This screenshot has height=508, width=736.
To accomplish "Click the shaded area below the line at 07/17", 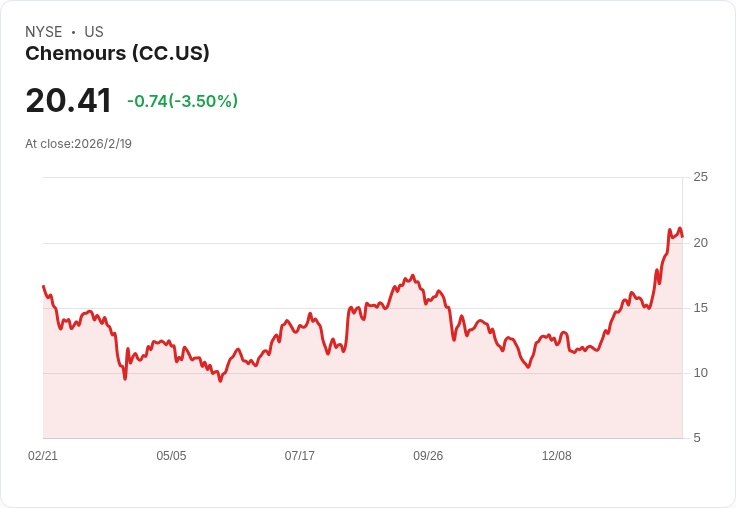I will pos(299,390).
